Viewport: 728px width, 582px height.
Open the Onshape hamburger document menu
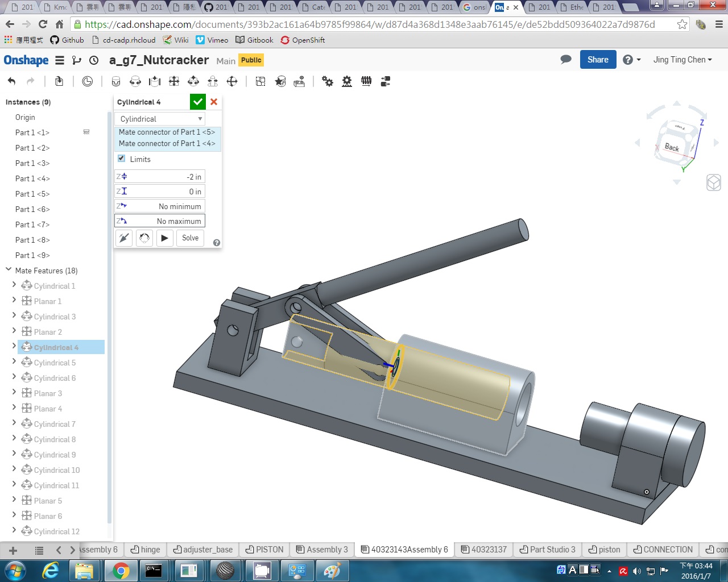(60, 60)
